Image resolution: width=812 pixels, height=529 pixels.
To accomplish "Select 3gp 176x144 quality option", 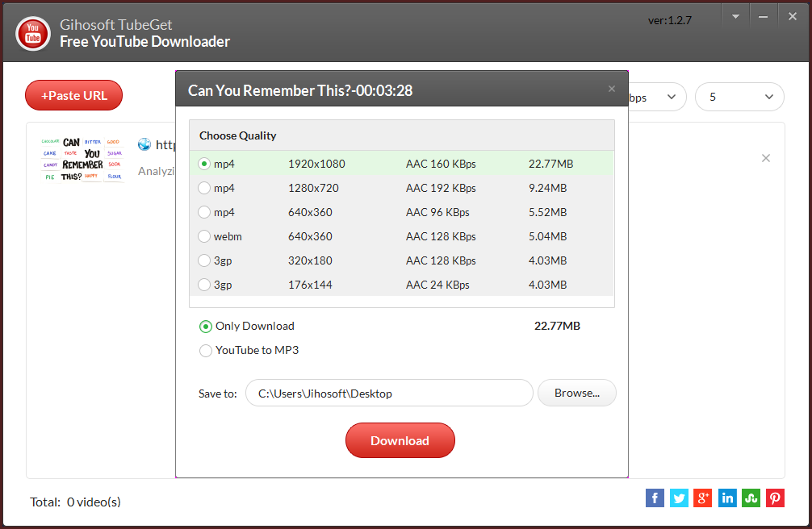I will [205, 285].
